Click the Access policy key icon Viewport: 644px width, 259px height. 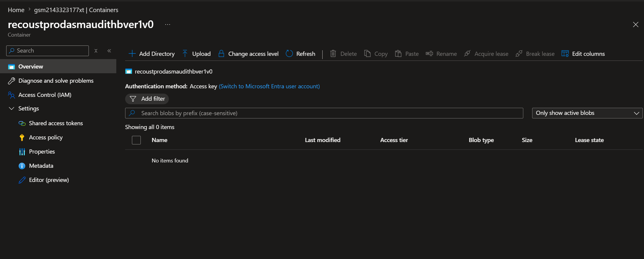tap(22, 138)
